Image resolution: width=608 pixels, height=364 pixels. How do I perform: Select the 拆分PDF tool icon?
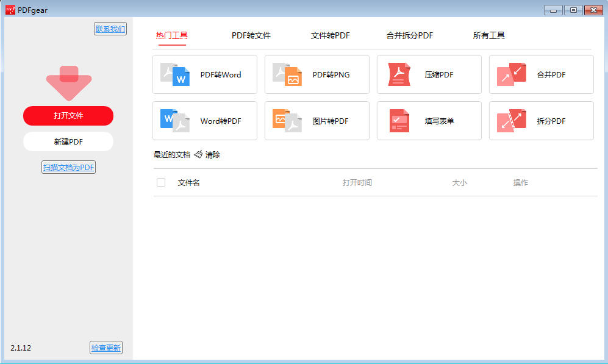(512, 121)
